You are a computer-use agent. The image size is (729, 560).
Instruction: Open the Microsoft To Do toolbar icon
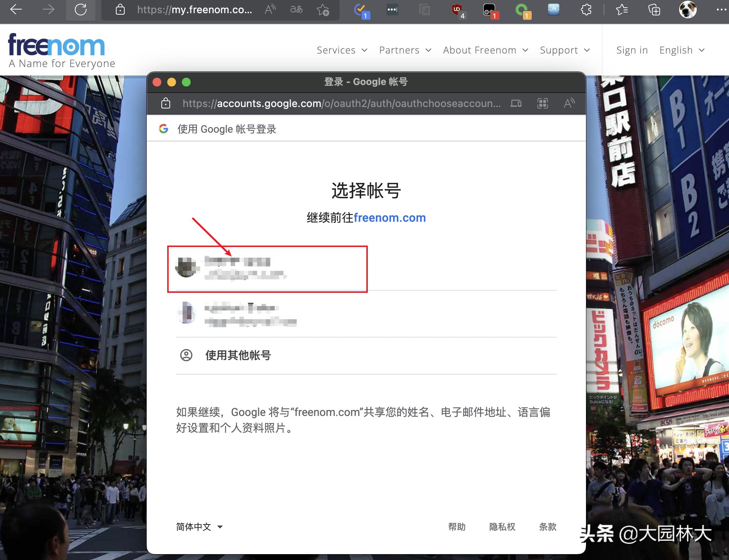[x=361, y=10]
